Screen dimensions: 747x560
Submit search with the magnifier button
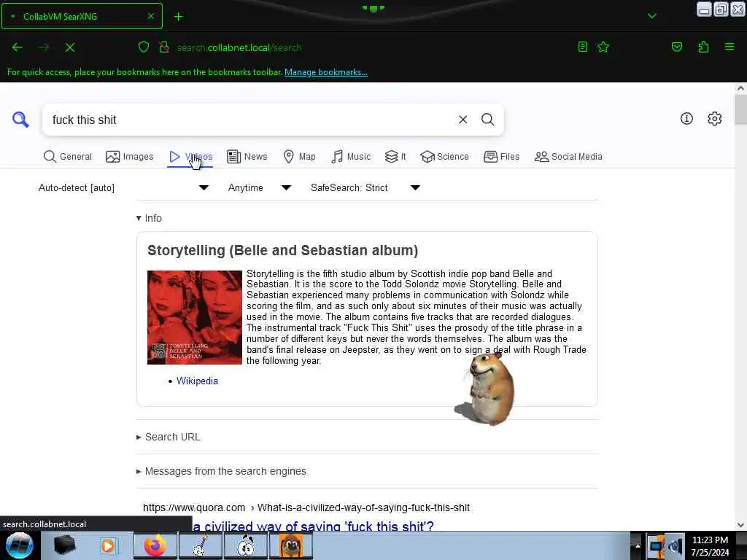point(487,120)
